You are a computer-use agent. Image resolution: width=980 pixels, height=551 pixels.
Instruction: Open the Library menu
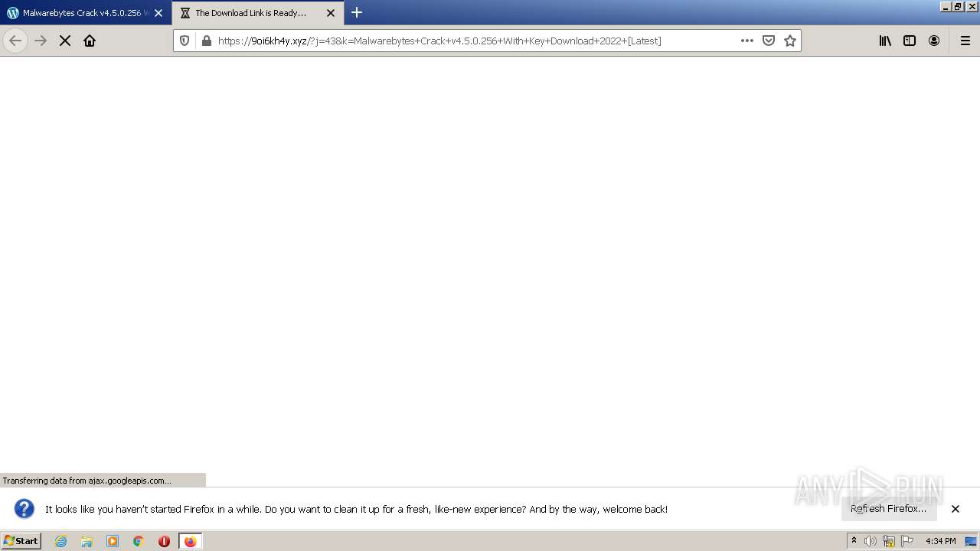point(885,41)
